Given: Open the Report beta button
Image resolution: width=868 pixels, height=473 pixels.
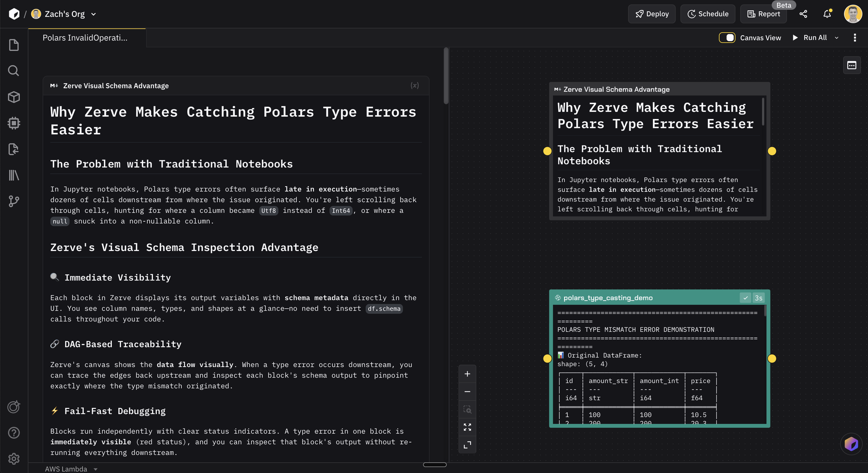Looking at the screenshot, I should [x=764, y=14].
